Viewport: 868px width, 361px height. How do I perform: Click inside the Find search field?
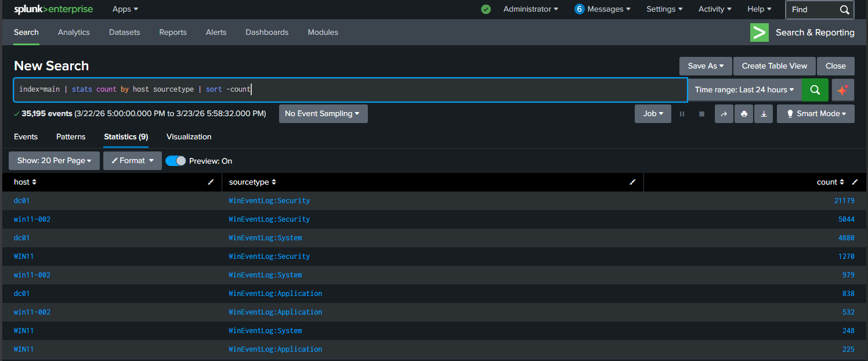pyautogui.click(x=811, y=9)
